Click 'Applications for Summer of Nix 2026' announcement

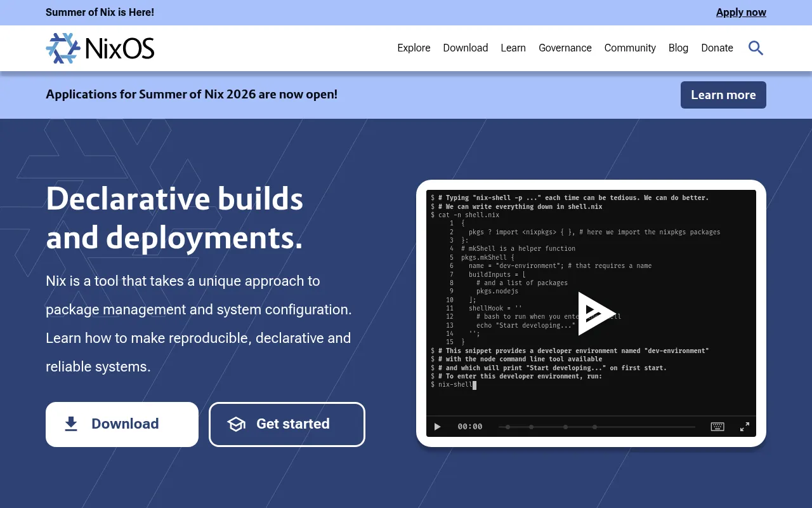pos(192,94)
